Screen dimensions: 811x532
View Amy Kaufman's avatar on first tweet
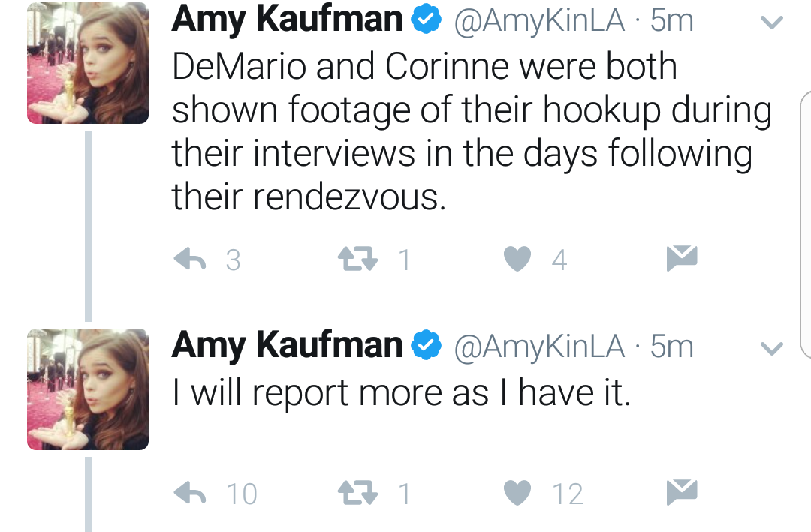coord(88,62)
